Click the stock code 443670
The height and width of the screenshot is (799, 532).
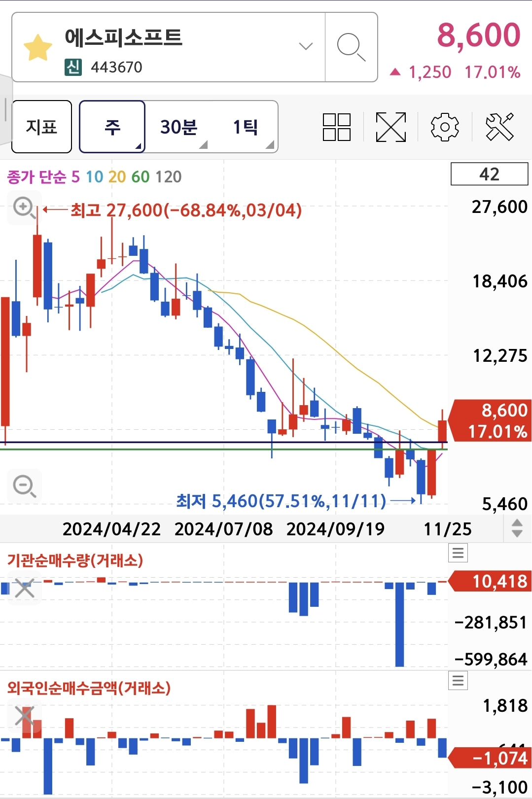coord(116,67)
